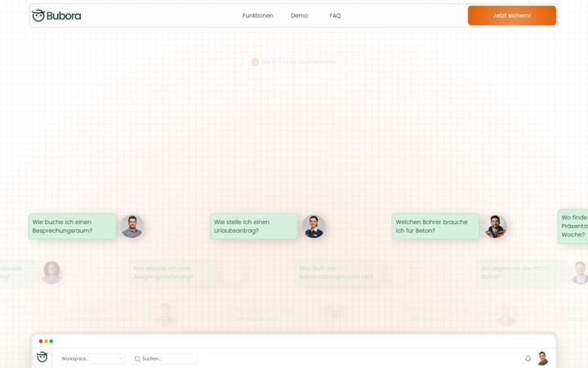Open the FAQ navigation link

pos(335,16)
